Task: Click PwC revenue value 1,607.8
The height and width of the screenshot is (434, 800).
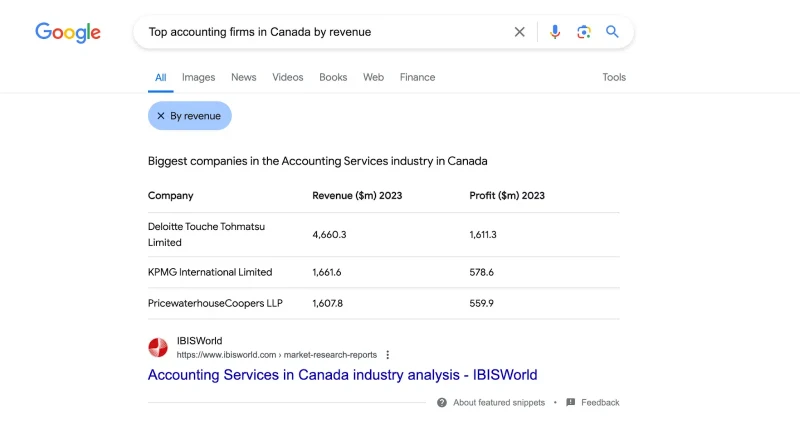Action: (328, 303)
